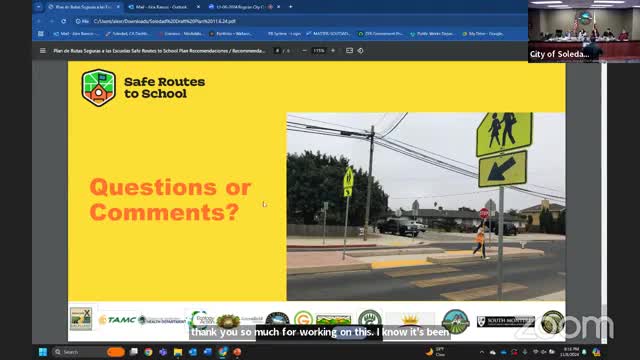Open the Soledad, CA bookmark
Screen dimensions: 640x360
(127, 34)
